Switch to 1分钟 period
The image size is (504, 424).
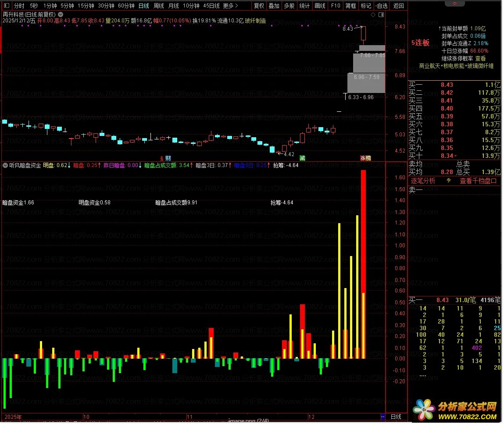coord(50,5)
